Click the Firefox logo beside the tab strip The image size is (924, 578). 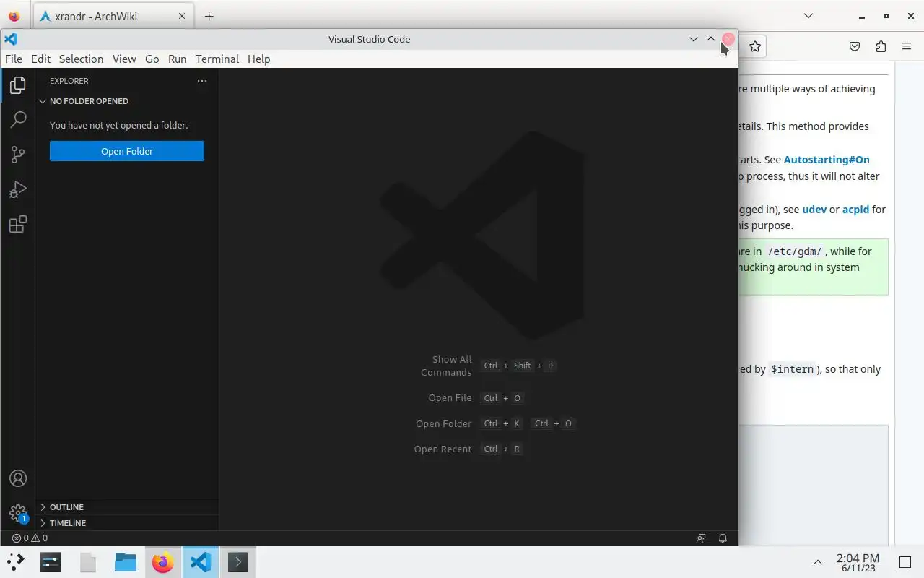[x=14, y=16]
